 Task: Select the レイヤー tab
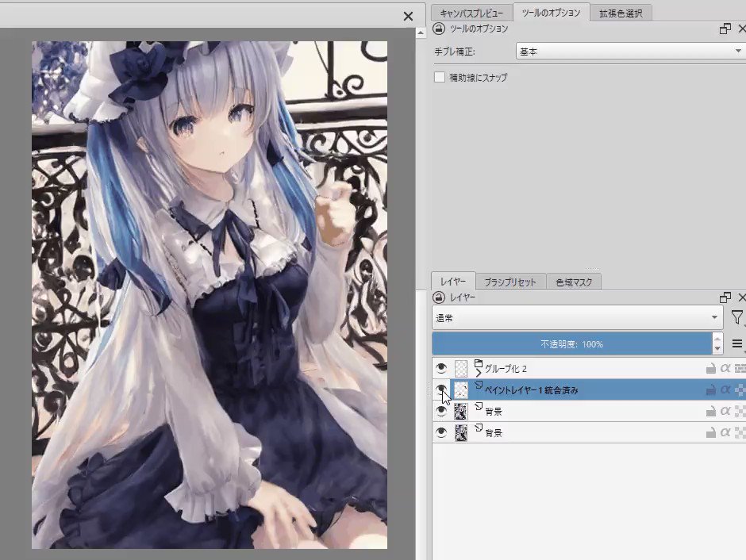[453, 282]
